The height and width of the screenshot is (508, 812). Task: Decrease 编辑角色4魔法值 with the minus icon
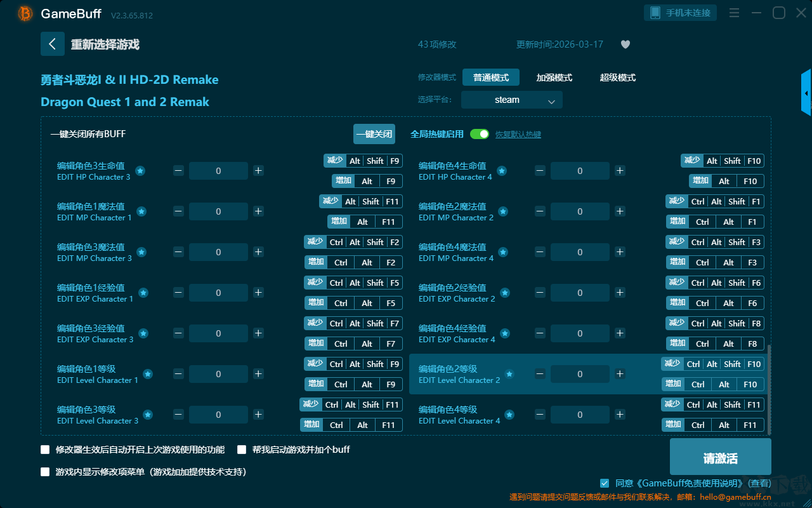[540, 252]
